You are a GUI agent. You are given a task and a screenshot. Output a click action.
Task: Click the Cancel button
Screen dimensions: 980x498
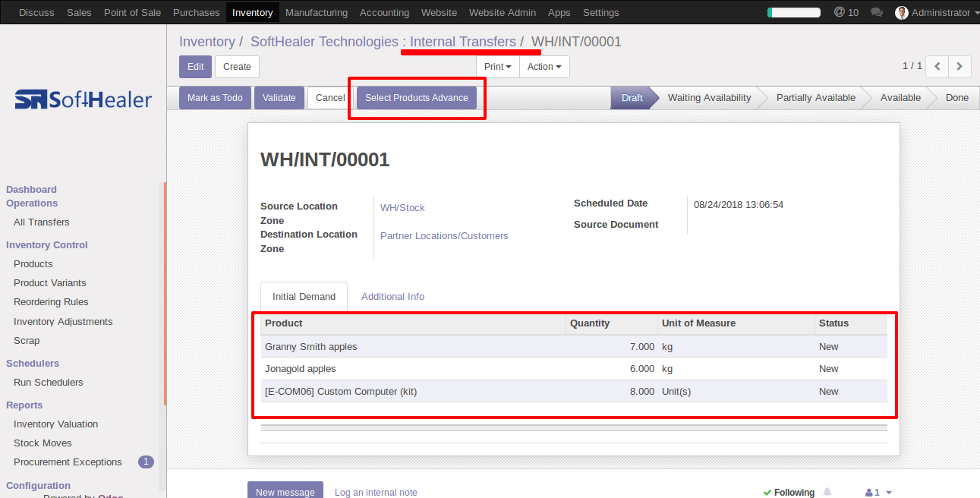tap(330, 98)
